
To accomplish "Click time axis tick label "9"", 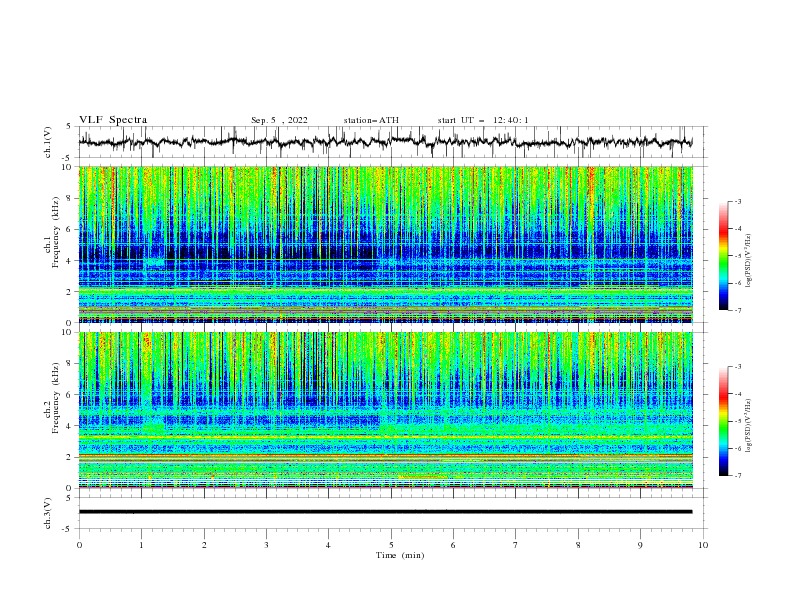I will 640,545.
